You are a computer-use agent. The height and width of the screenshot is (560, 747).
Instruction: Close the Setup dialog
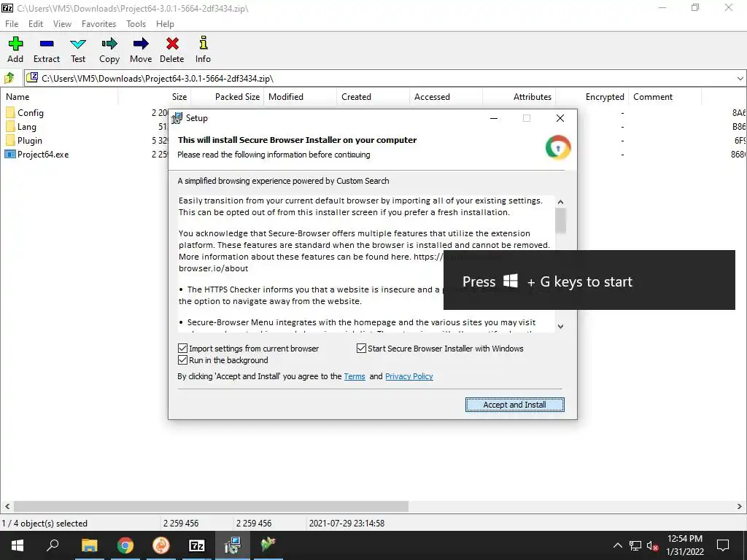click(560, 118)
